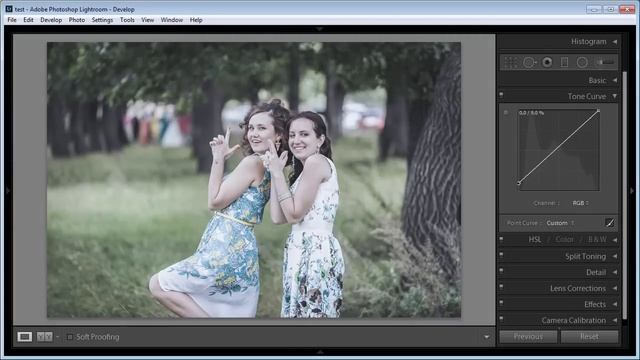Activate the tone curve targeted adjustment tool
The height and width of the screenshot is (360, 640).
click(506, 112)
